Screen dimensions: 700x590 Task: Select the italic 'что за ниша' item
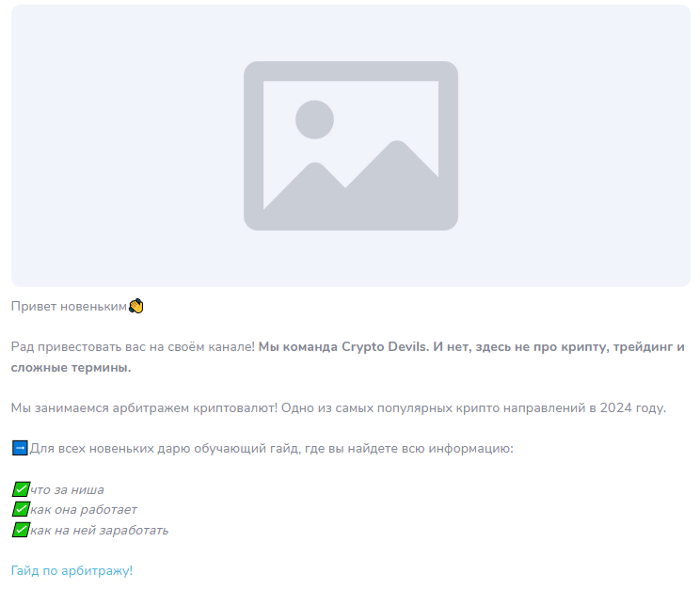click(67, 490)
